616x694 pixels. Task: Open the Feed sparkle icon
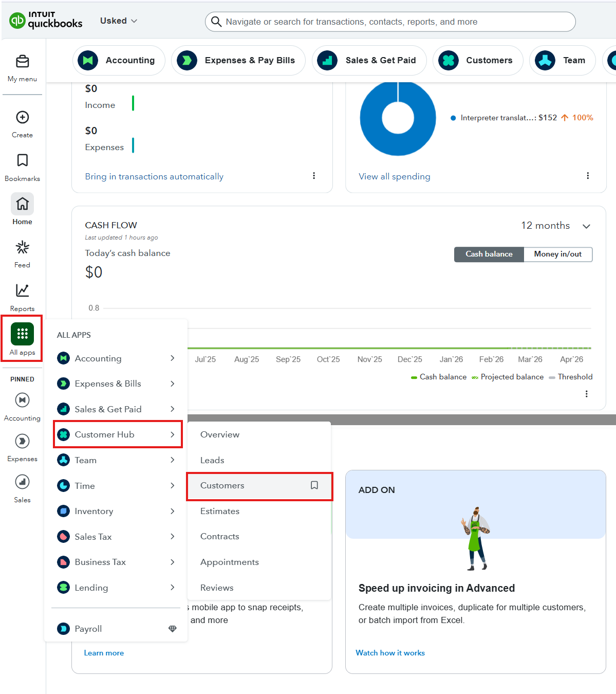[22, 247]
